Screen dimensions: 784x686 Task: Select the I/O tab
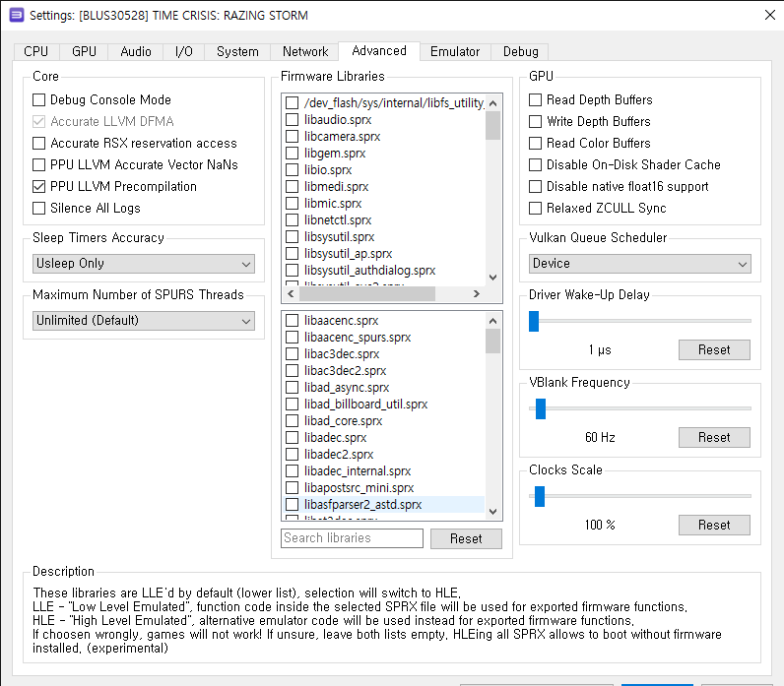183,51
